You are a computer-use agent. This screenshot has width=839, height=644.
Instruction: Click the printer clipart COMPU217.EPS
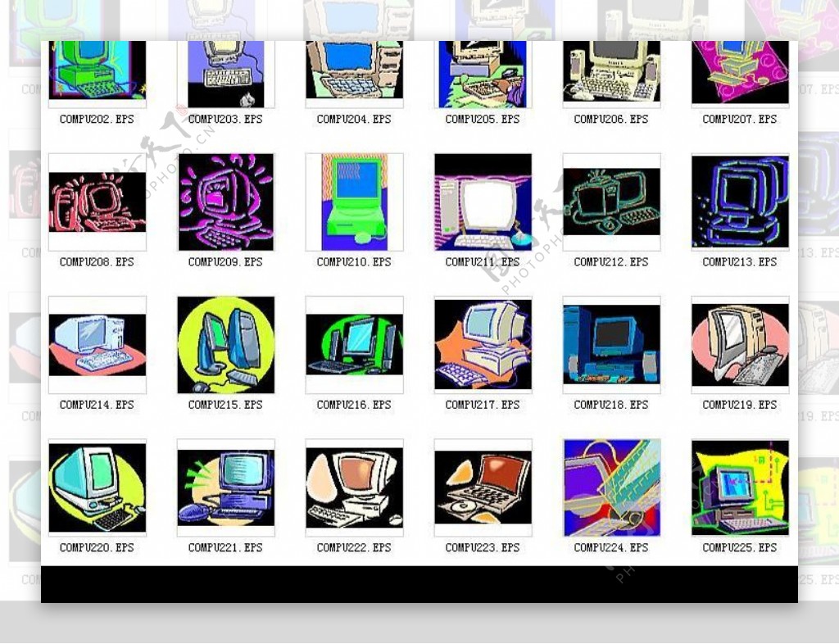click(483, 344)
